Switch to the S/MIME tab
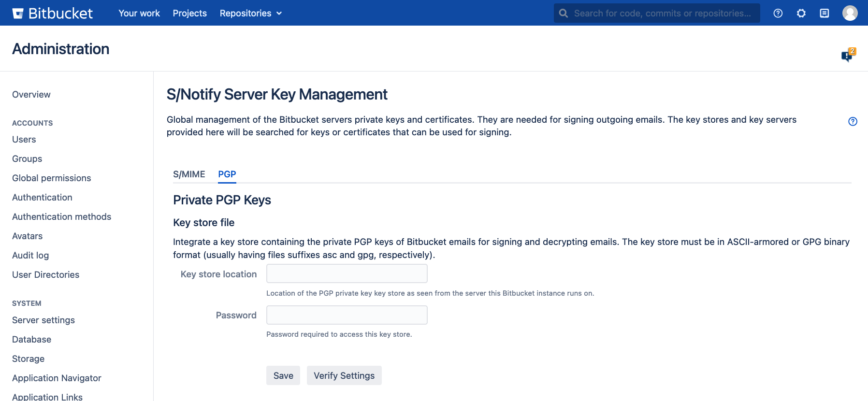Viewport: 868px width, 401px height. click(x=189, y=174)
